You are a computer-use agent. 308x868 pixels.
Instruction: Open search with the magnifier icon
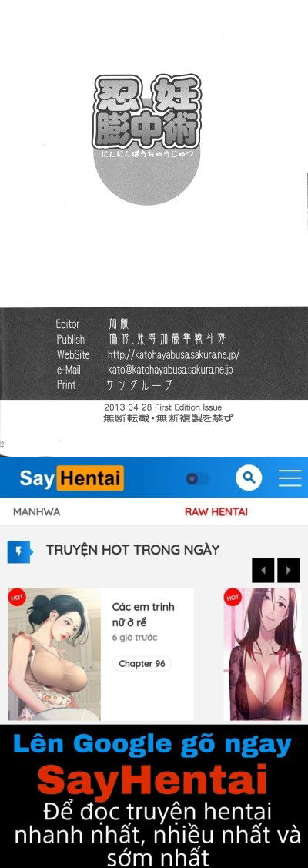tap(248, 478)
